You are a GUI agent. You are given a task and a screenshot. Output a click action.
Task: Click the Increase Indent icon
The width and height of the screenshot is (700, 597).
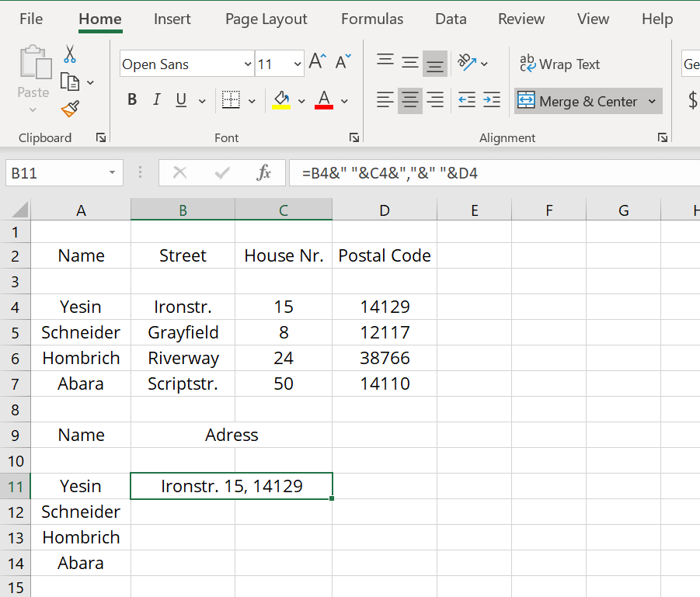pyautogui.click(x=491, y=99)
